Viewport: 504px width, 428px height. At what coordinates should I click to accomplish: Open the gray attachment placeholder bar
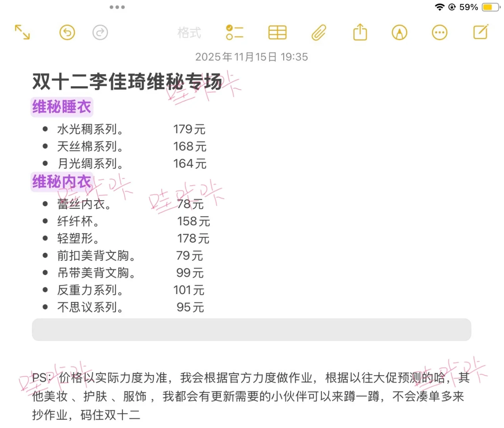click(x=252, y=329)
